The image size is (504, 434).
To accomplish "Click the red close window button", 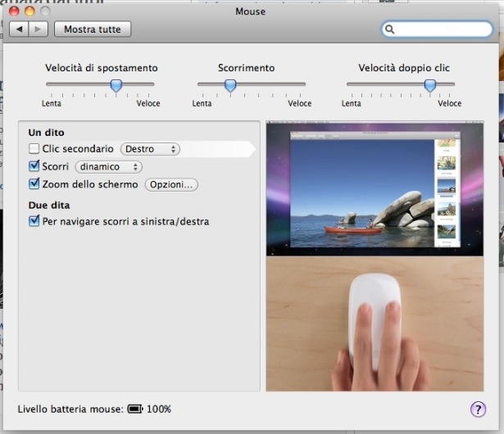I will 14,11.
